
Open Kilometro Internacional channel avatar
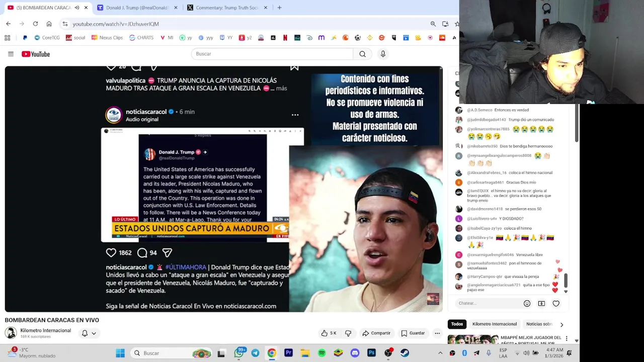pyautogui.click(x=11, y=333)
